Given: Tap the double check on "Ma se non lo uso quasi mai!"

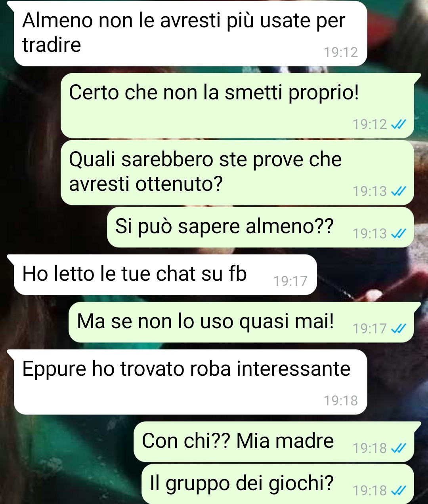Looking at the screenshot, I should tap(398, 329).
